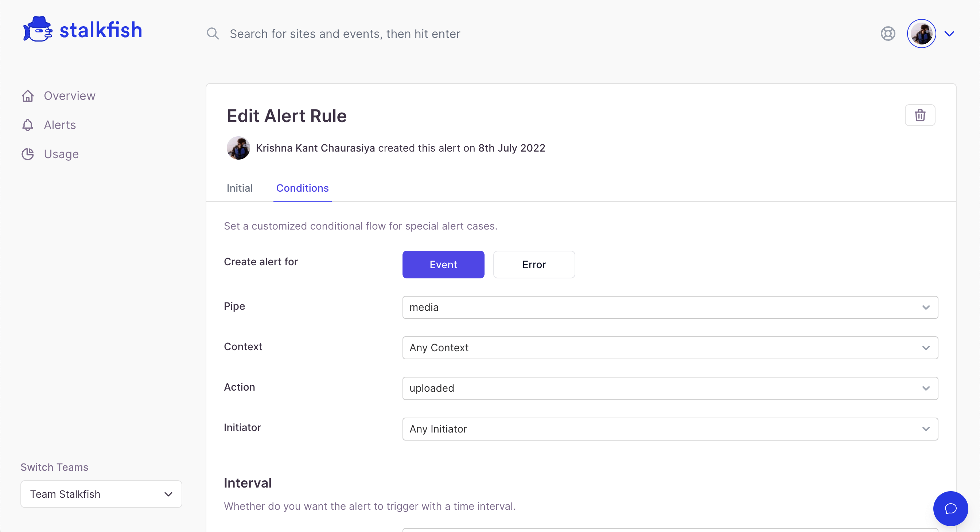Viewport: 980px width, 532px height.
Task: Click the profile avatar in header
Action: 921,34
